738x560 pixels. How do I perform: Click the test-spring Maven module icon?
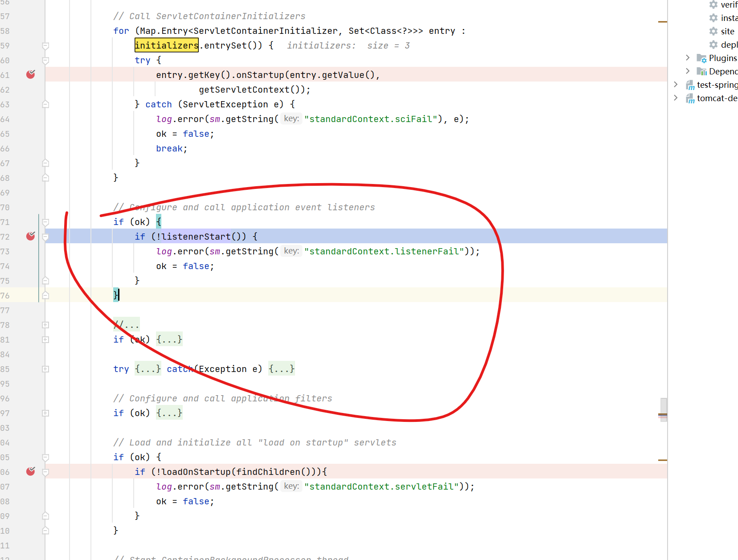(x=690, y=85)
